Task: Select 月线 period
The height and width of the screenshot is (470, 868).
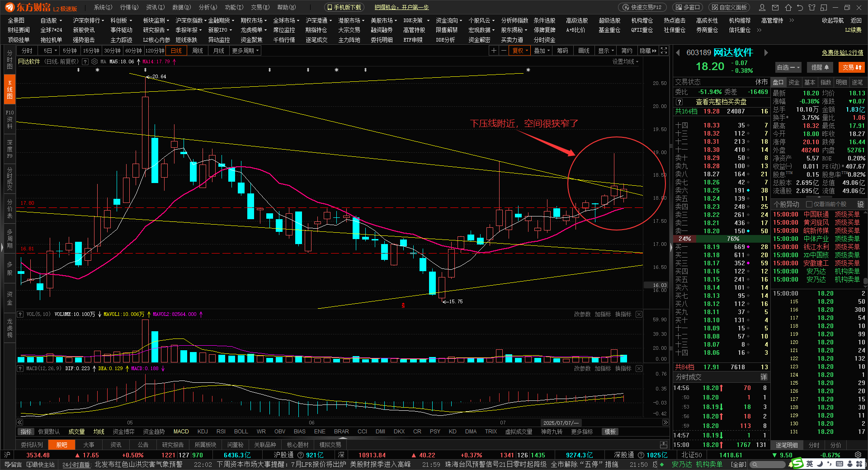Action: [219, 51]
